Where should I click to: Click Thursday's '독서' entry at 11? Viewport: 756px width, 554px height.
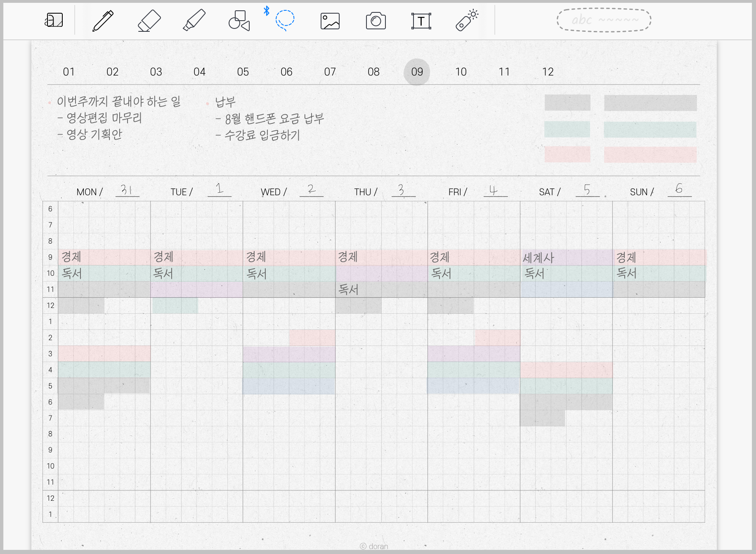point(348,289)
